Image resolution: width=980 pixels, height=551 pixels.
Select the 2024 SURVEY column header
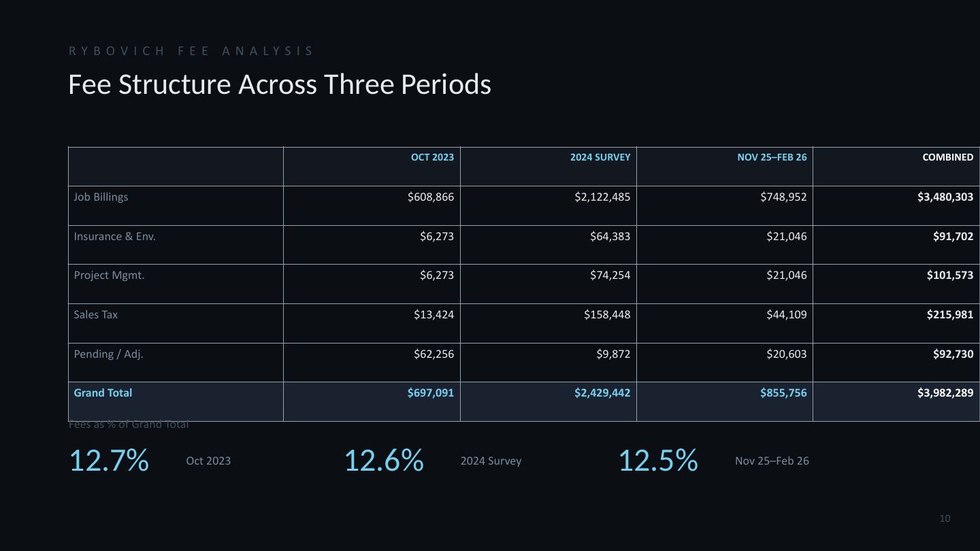[x=600, y=157]
